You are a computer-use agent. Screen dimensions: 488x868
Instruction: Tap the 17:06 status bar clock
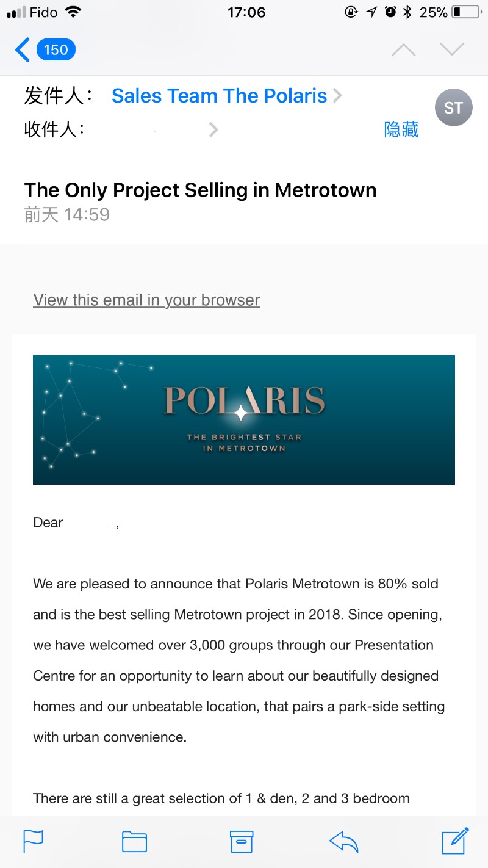(246, 12)
